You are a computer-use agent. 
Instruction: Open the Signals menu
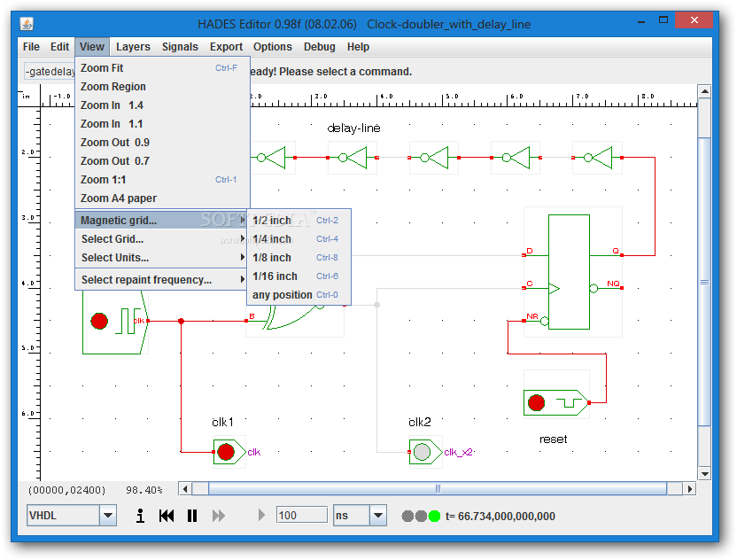point(180,47)
